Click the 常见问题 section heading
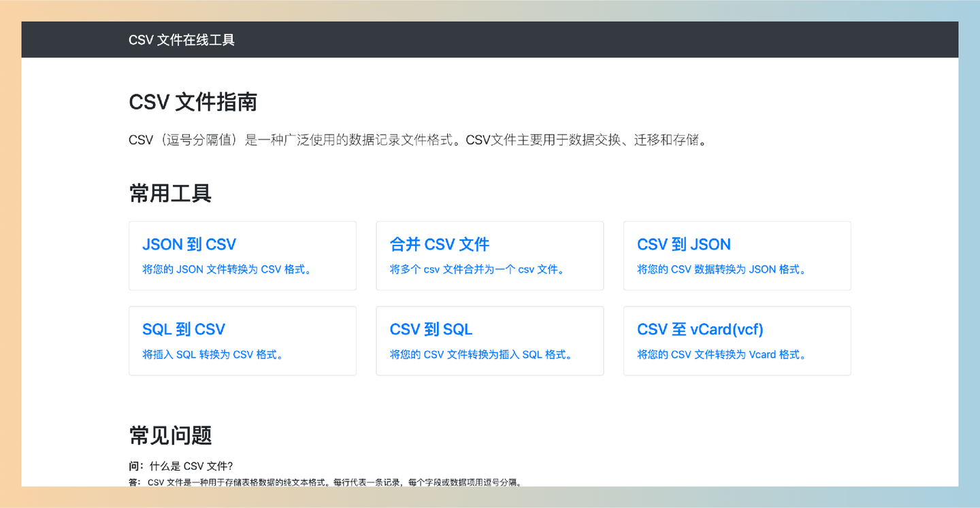This screenshot has height=508, width=980. [x=170, y=435]
